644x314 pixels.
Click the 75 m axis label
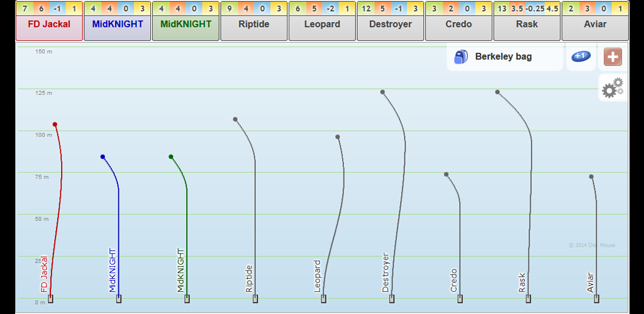pyautogui.click(x=42, y=177)
